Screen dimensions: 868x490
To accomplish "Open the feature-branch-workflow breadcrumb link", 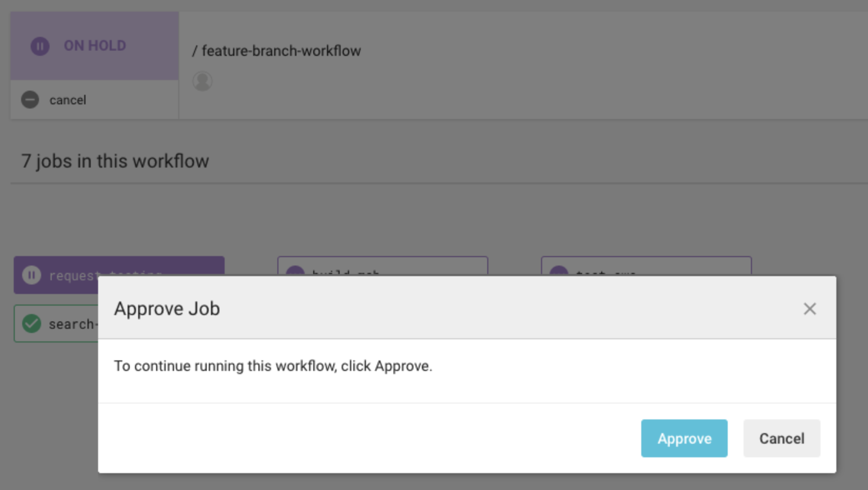I will 282,51.
